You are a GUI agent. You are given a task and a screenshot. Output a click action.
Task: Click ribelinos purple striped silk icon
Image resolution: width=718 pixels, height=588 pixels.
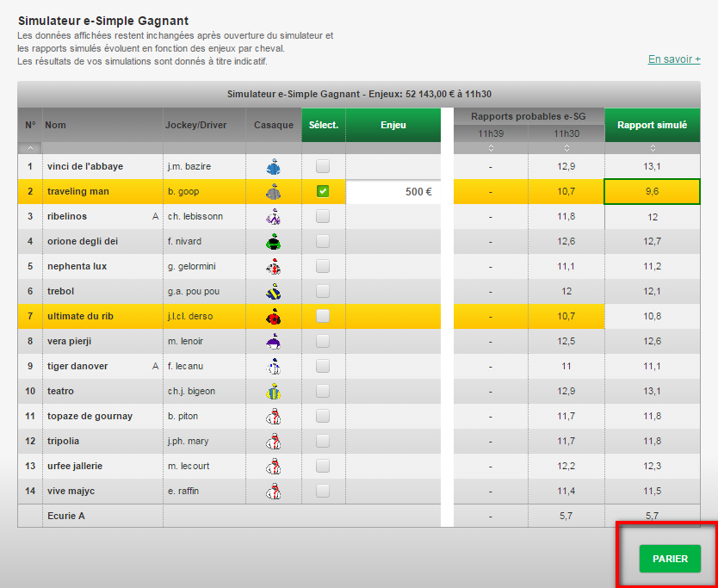click(274, 216)
